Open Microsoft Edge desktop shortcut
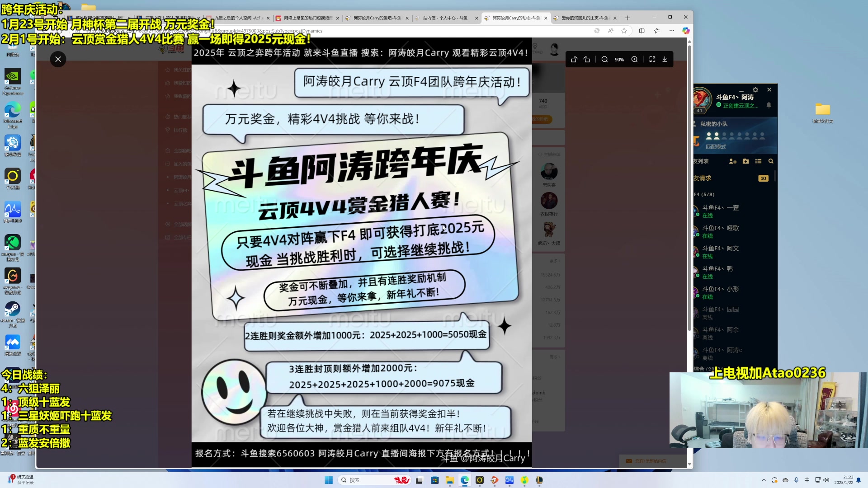The width and height of the screenshot is (868, 488). [13, 115]
